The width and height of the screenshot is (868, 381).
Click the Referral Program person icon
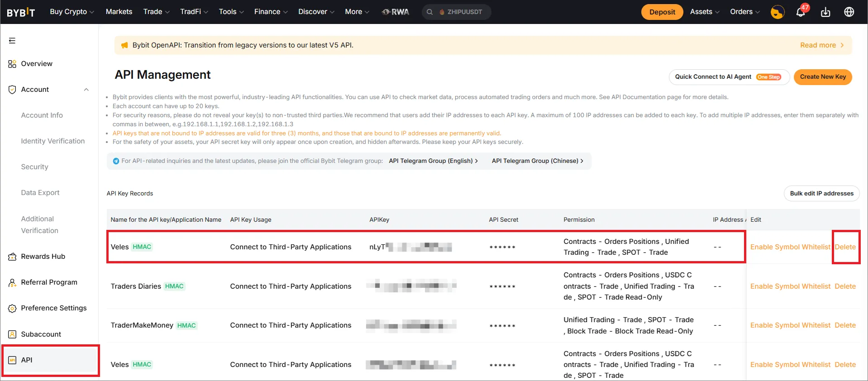click(12, 283)
